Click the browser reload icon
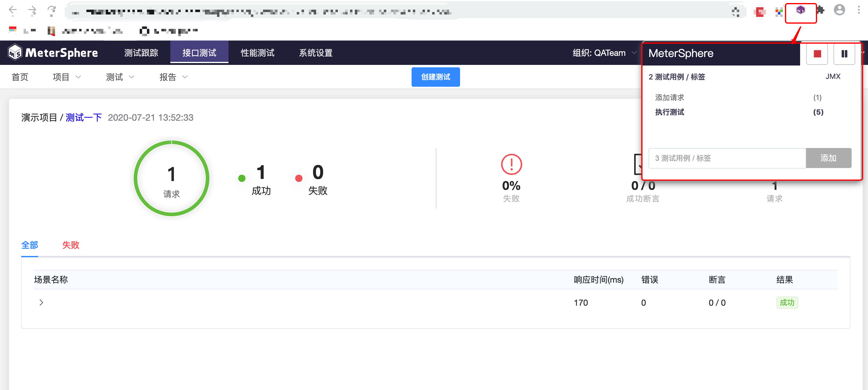The width and height of the screenshot is (868, 390). tap(52, 10)
